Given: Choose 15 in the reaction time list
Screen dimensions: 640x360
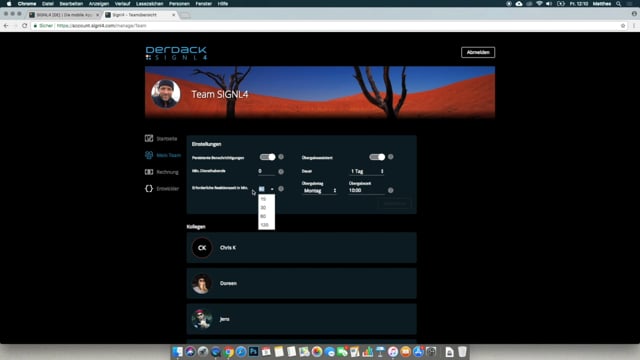Looking at the screenshot, I should point(266,199).
